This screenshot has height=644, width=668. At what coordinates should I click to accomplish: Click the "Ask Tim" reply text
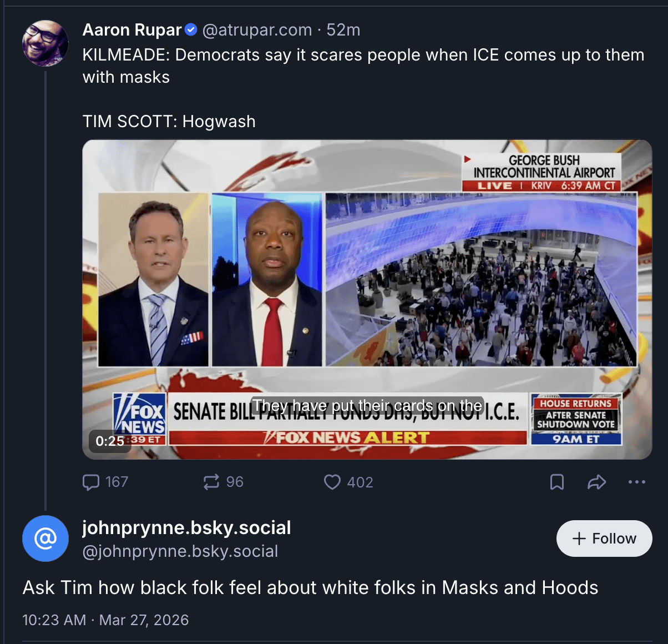(310, 587)
